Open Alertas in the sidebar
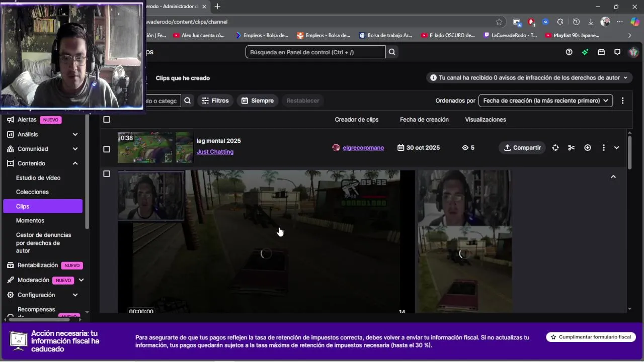 coord(27,120)
